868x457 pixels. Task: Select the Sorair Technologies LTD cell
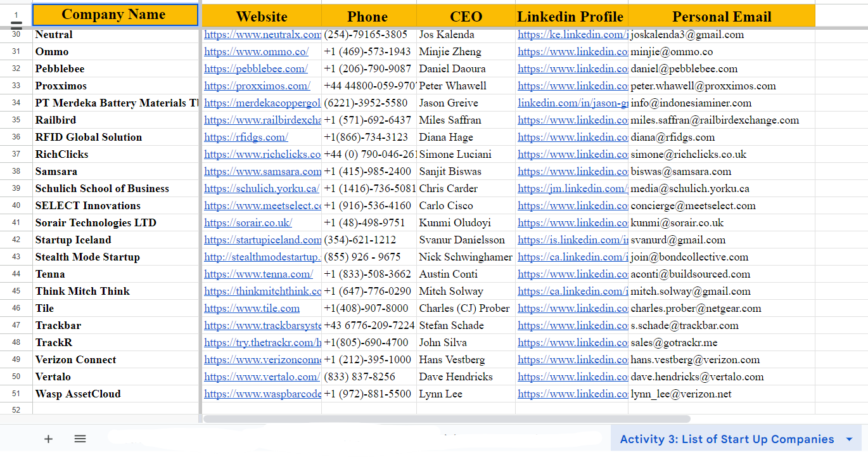[116, 223]
